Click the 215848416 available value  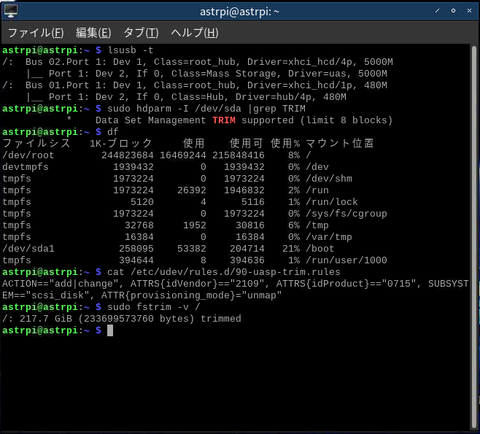(x=238, y=155)
